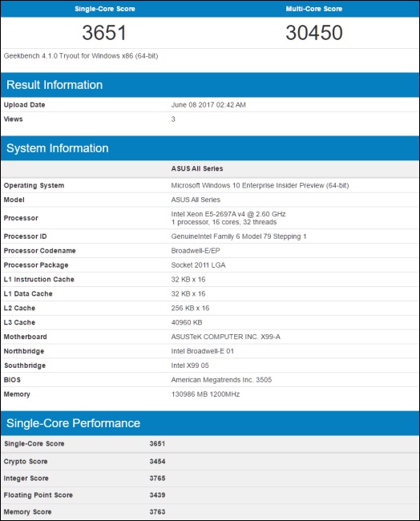
Task: Select the Memory Score value 3763
Action: pyautogui.click(x=157, y=511)
